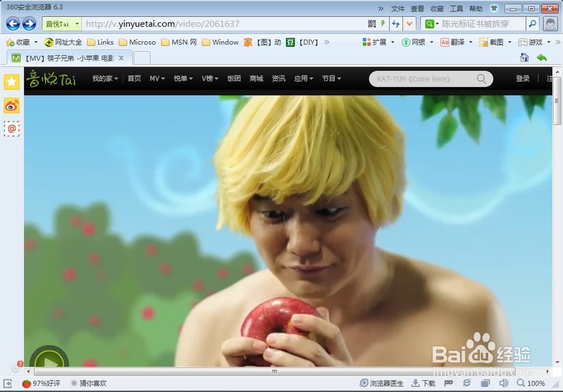Open the 收藏 menu in title bar
563x392 pixels.
pos(437,8)
